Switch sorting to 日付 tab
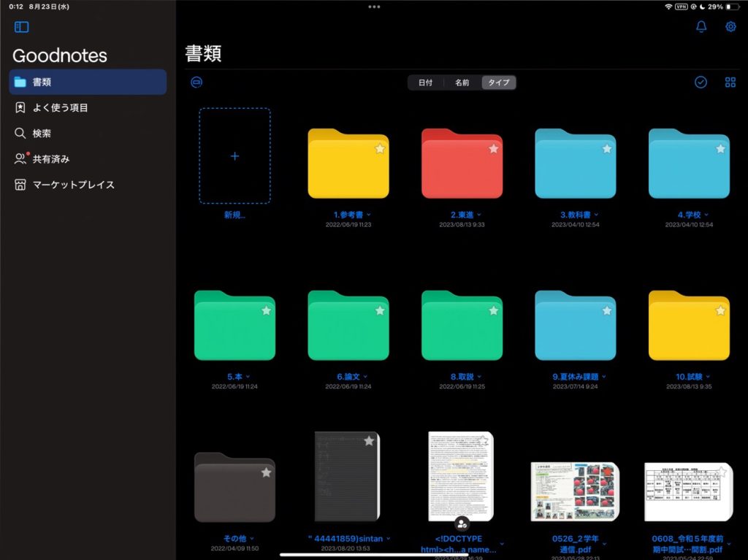The image size is (748, 560). 425,83
